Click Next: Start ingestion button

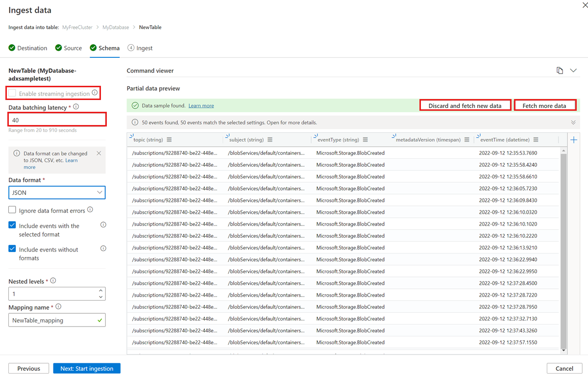coord(87,369)
